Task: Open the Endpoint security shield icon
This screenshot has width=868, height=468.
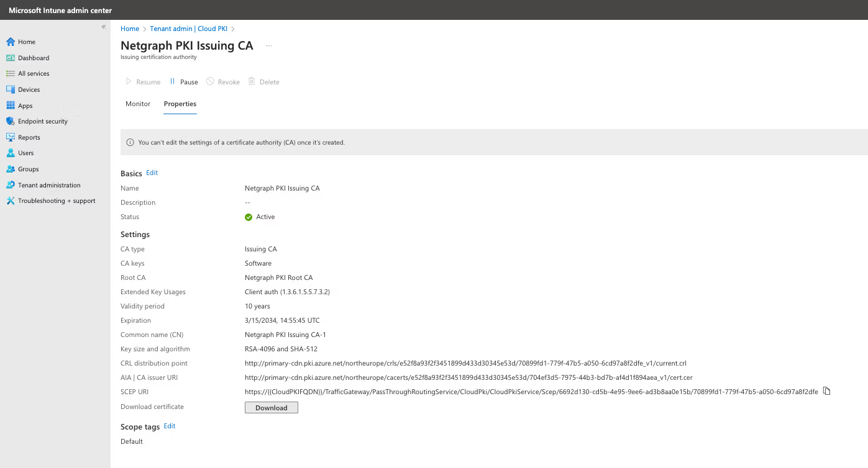Action: coord(10,121)
